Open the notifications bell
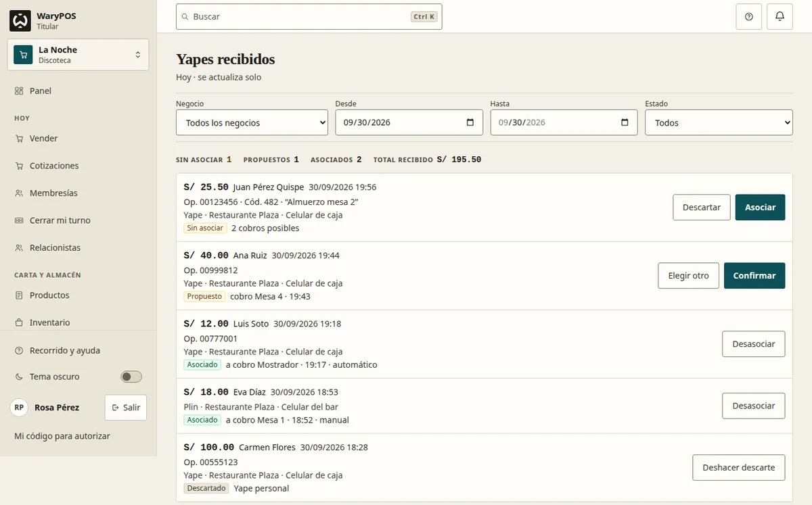 point(780,17)
